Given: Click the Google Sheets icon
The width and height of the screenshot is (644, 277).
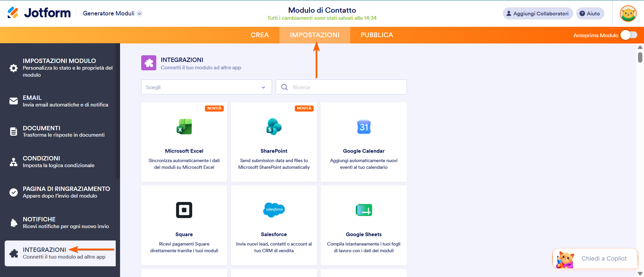Looking at the screenshot, I should pos(364,210).
